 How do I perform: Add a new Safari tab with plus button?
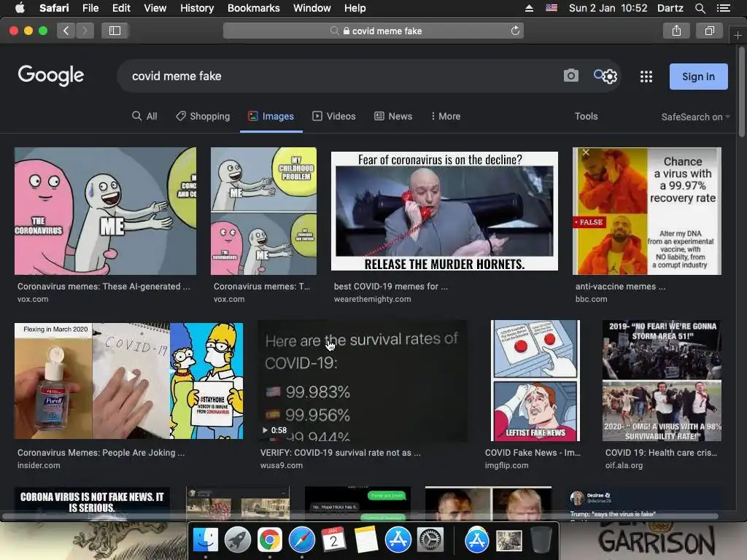[738, 35]
